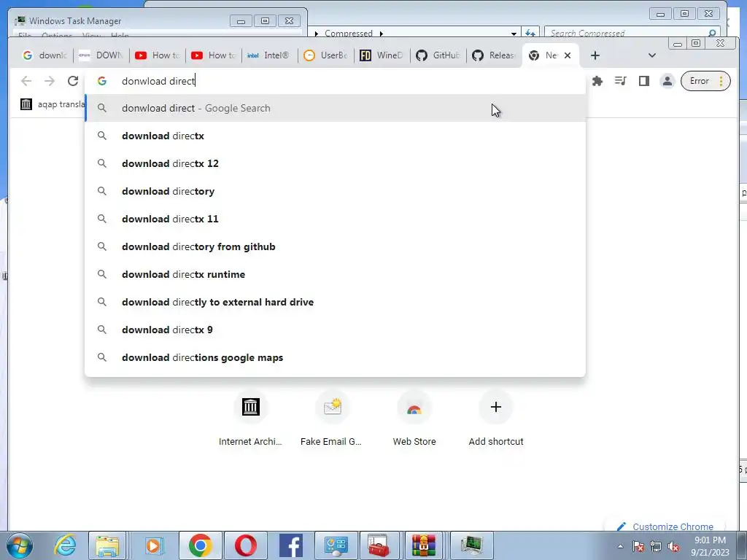Image resolution: width=747 pixels, height=560 pixels.
Task: Switch to the Google 'downlc' tab
Action: (44, 55)
